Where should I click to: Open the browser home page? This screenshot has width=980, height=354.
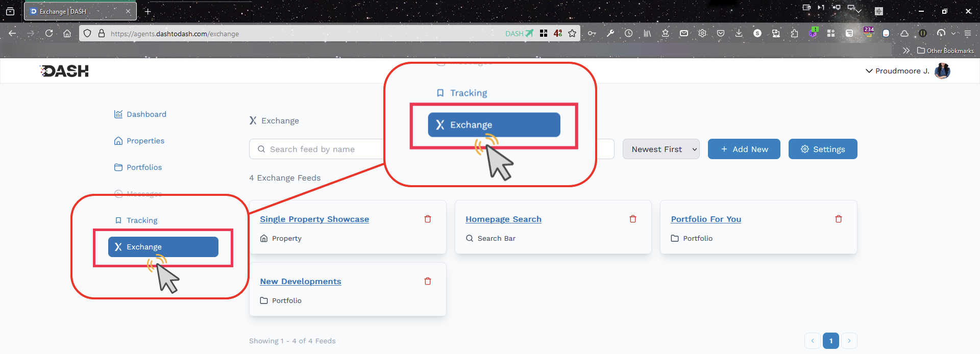click(x=67, y=33)
